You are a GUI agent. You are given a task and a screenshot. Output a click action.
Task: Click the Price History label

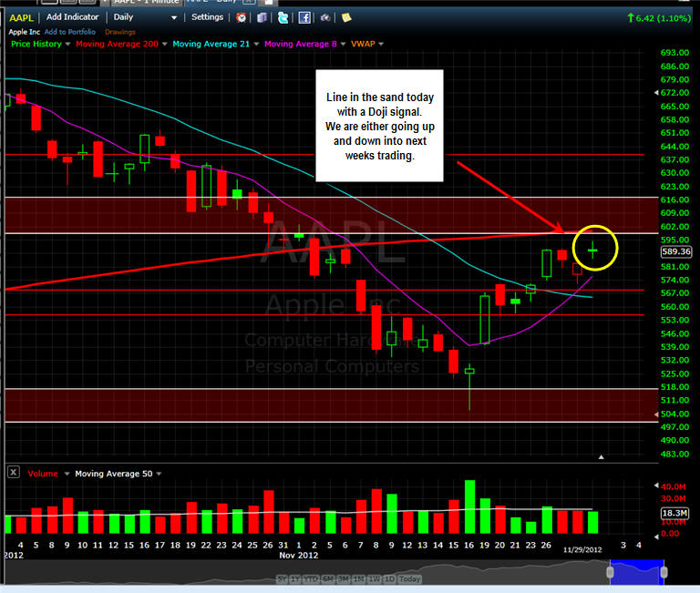(x=36, y=44)
